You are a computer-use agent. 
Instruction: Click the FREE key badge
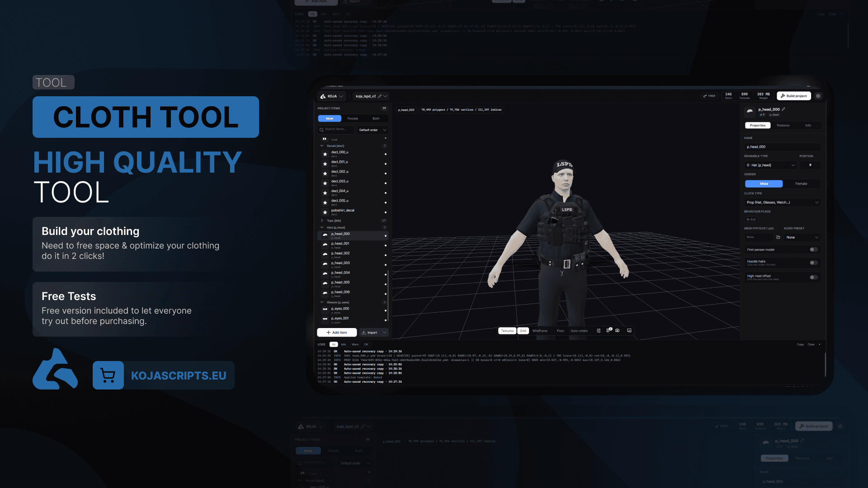pyautogui.click(x=709, y=96)
